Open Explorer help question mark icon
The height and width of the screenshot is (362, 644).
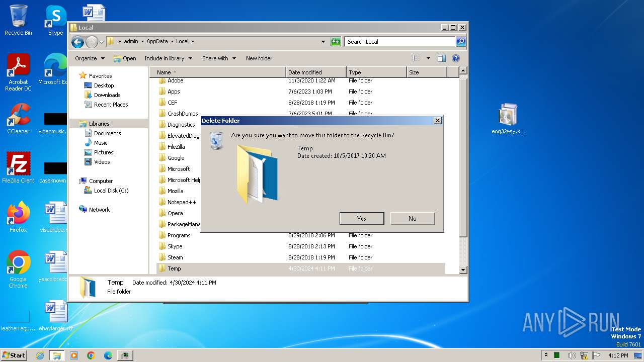pyautogui.click(x=456, y=58)
